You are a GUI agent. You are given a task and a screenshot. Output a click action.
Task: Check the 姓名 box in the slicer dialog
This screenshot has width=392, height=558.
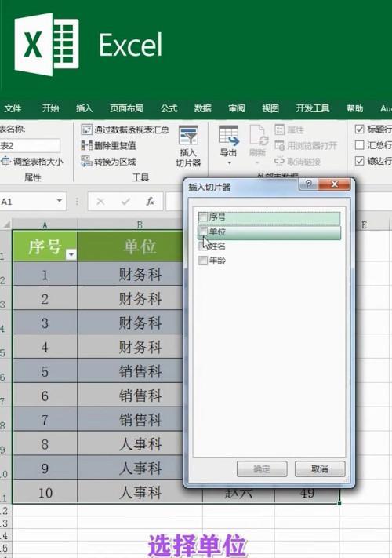click(x=202, y=246)
